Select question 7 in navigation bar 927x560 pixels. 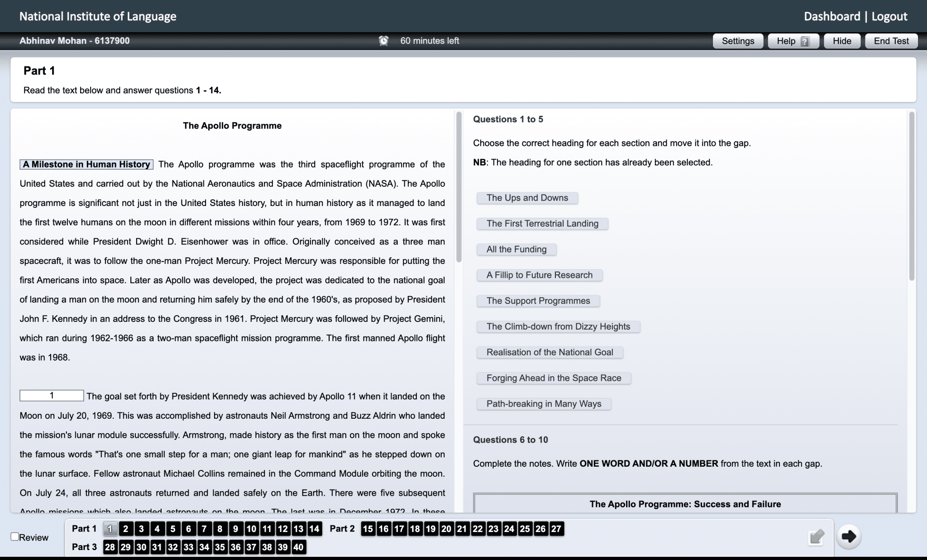(x=204, y=529)
